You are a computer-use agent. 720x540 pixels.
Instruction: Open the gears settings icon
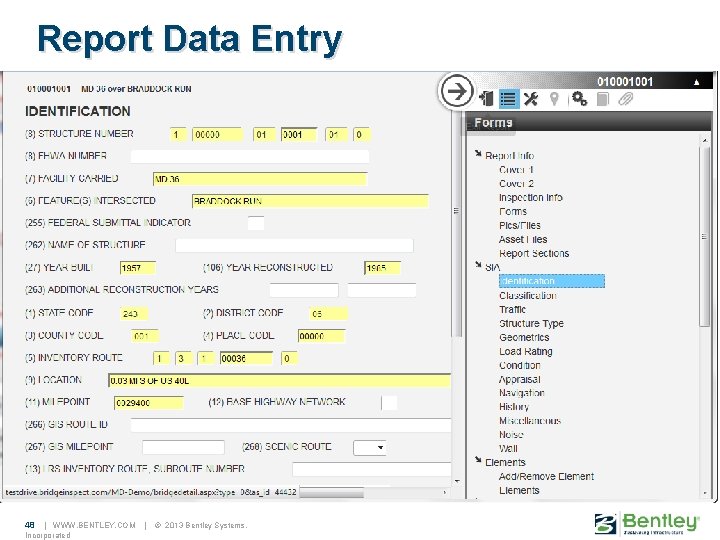pyautogui.click(x=579, y=99)
